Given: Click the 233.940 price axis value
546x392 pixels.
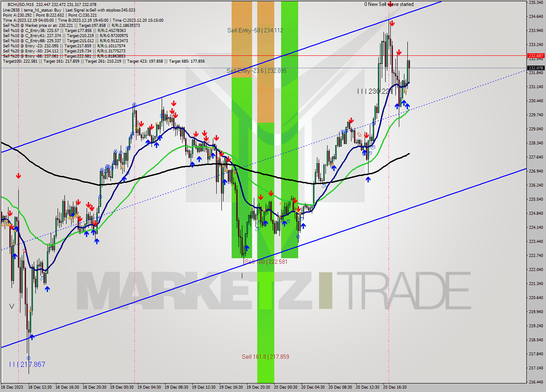Looking at the screenshot, I should click(536, 31).
